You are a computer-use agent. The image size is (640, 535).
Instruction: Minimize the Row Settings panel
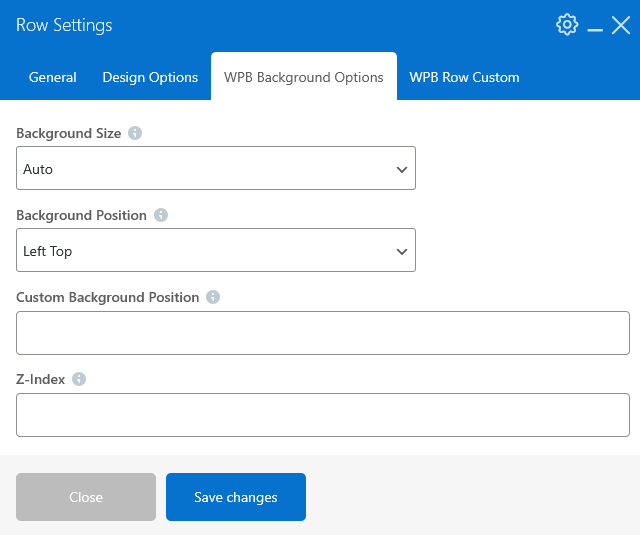coord(595,29)
